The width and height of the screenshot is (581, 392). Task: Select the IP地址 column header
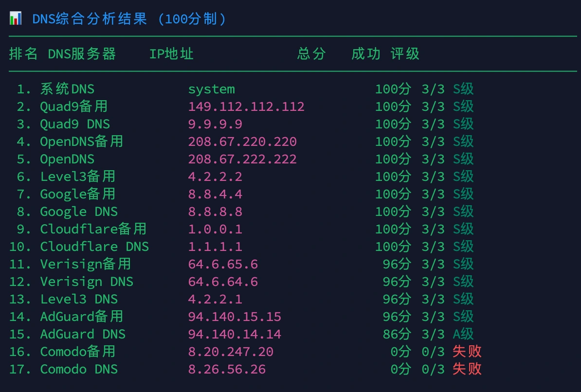tap(171, 54)
